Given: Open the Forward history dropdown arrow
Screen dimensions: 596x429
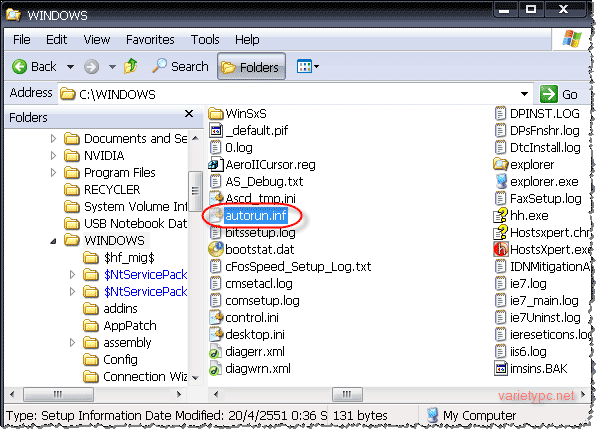Looking at the screenshot, I should coord(112,67).
